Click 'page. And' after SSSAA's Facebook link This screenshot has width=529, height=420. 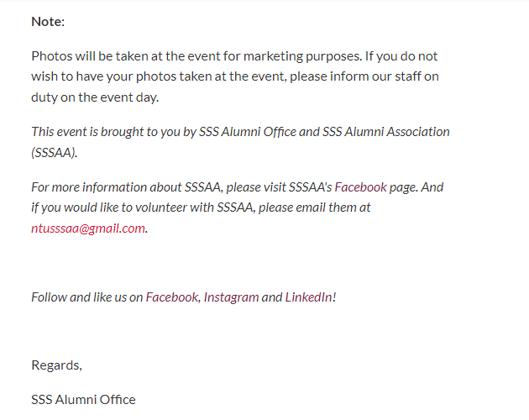[416, 187]
